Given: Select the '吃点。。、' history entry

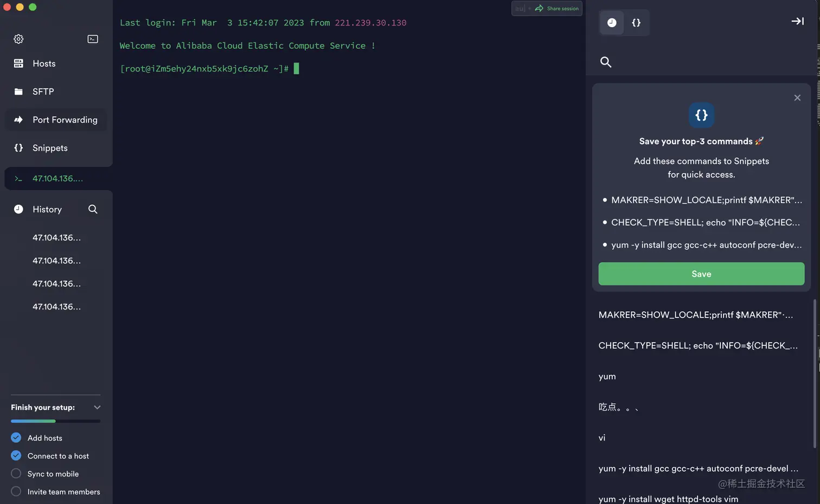Looking at the screenshot, I should point(619,407).
